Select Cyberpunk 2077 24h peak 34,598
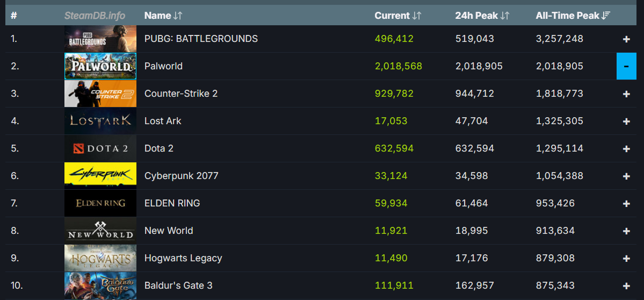This screenshot has width=644, height=300. 472,176
